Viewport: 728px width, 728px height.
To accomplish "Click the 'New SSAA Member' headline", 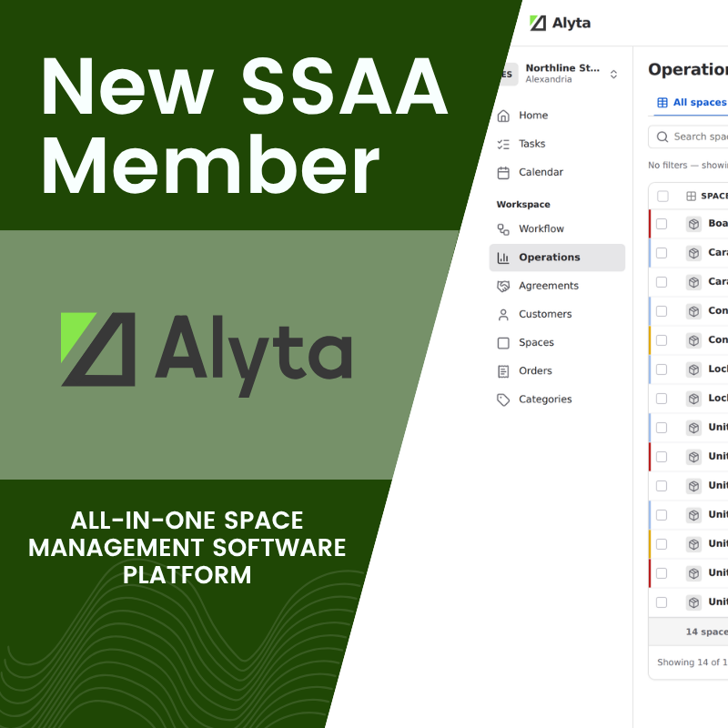I will 245,125.
